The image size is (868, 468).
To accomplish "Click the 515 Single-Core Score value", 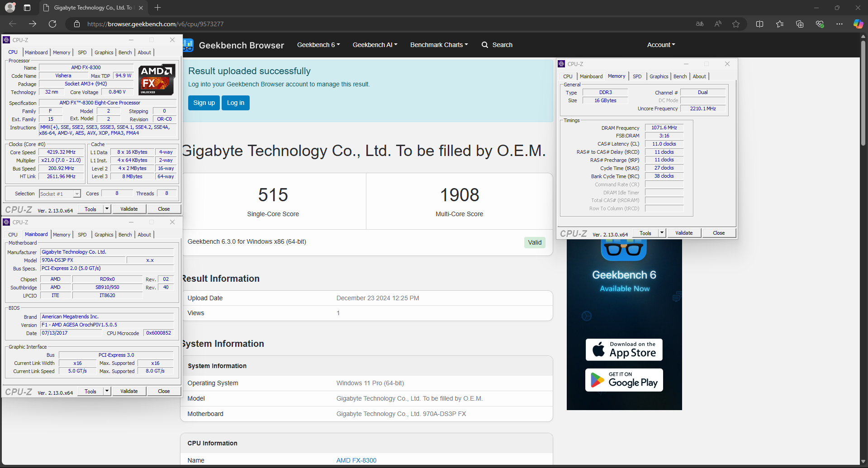I will (273, 195).
